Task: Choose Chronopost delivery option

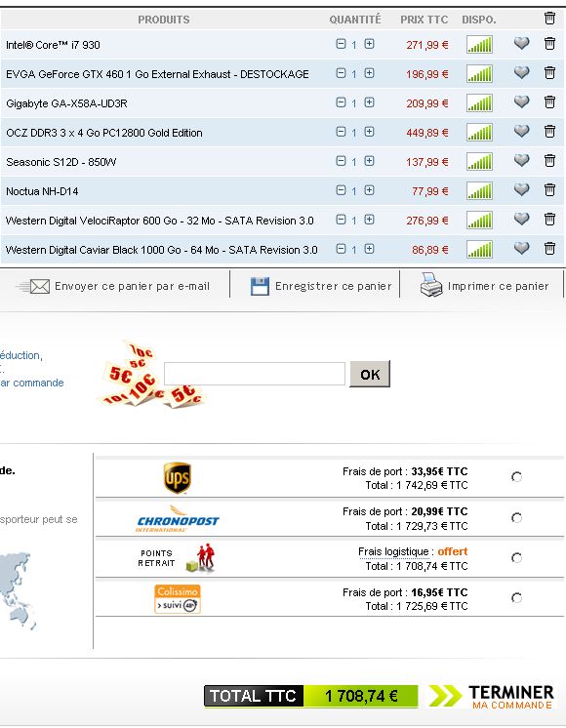Action: 516,517
